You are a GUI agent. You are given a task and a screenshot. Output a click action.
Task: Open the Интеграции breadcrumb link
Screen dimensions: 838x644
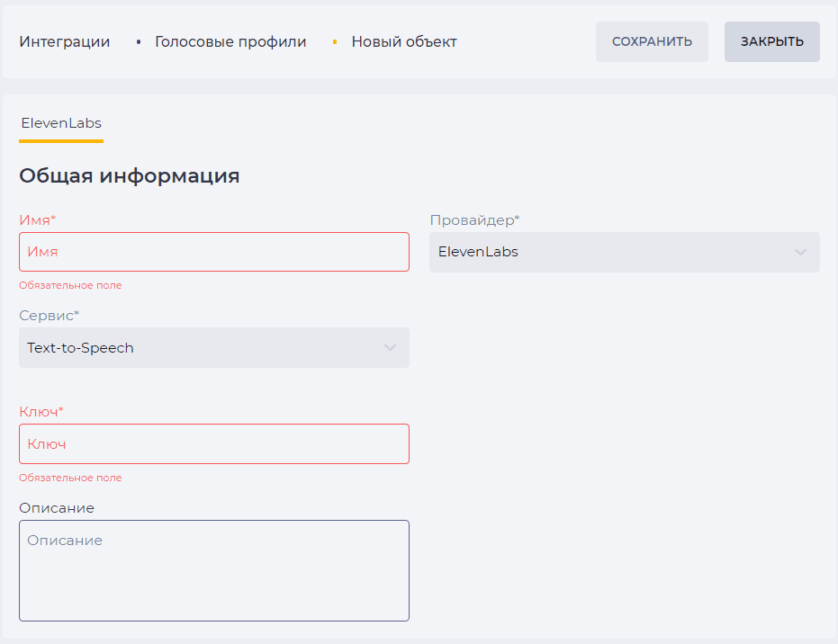click(65, 41)
